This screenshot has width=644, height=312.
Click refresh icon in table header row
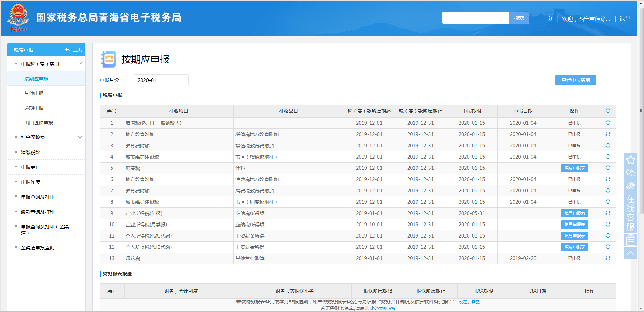tap(608, 111)
